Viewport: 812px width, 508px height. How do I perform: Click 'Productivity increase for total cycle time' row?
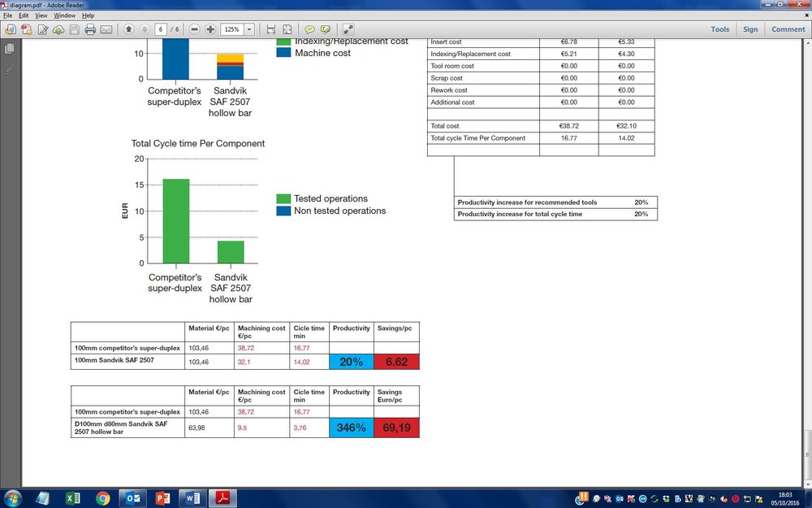(555, 214)
